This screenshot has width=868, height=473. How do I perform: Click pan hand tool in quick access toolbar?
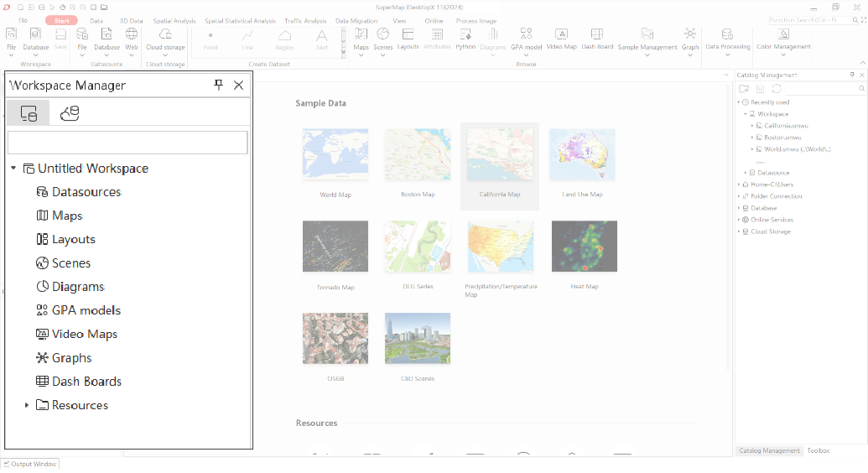pyautogui.click(x=62, y=8)
